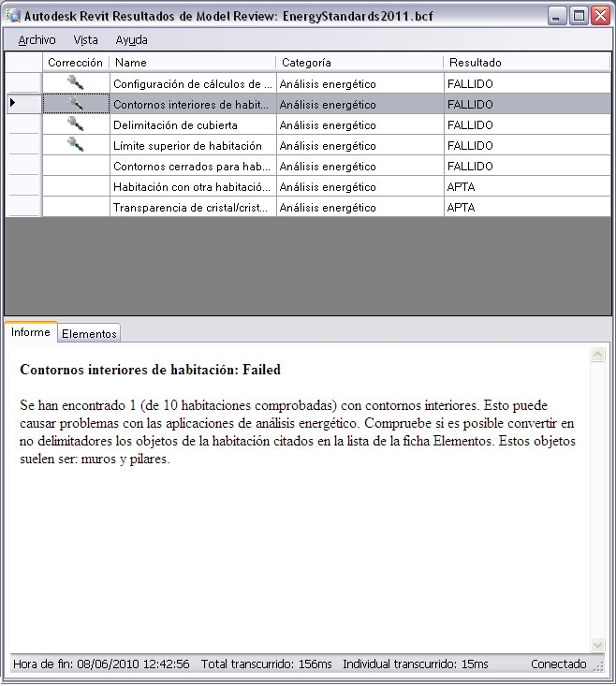Screen dimensions: 616x686
Task: Click the fix wrench icon for Configuración de cálculos
Action: [76, 82]
